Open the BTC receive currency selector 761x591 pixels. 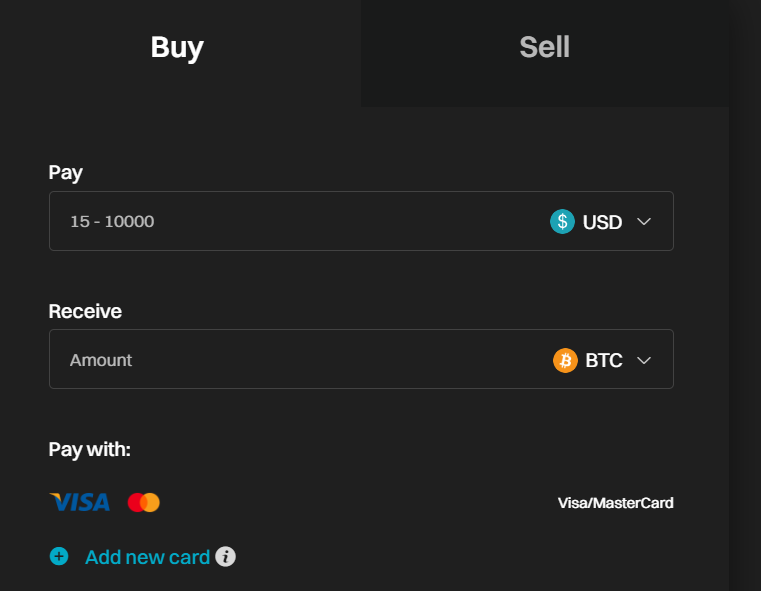pyautogui.click(x=604, y=360)
